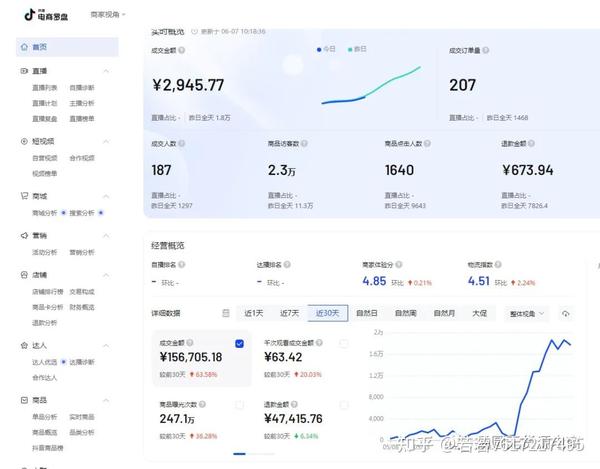Click help icon beside top 成交金额
600x469 pixels.
tap(182, 50)
